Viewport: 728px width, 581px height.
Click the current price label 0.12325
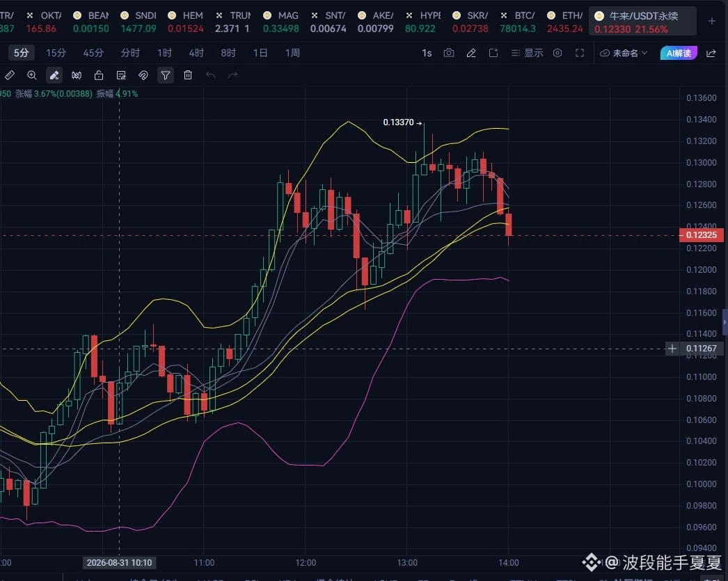click(x=701, y=235)
